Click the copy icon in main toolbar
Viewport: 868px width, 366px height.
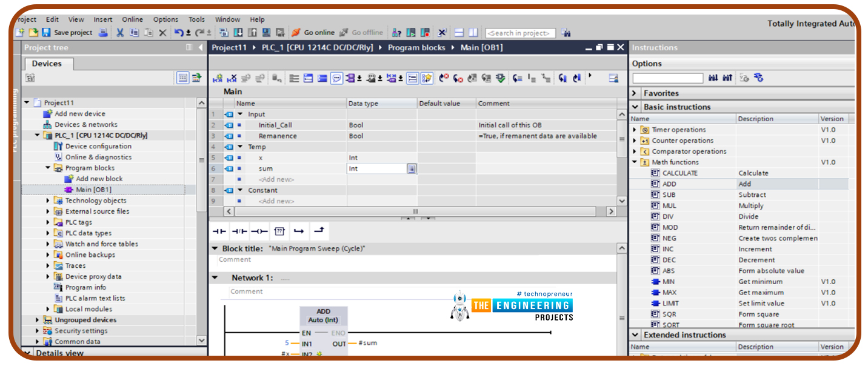click(x=134, y=33)
